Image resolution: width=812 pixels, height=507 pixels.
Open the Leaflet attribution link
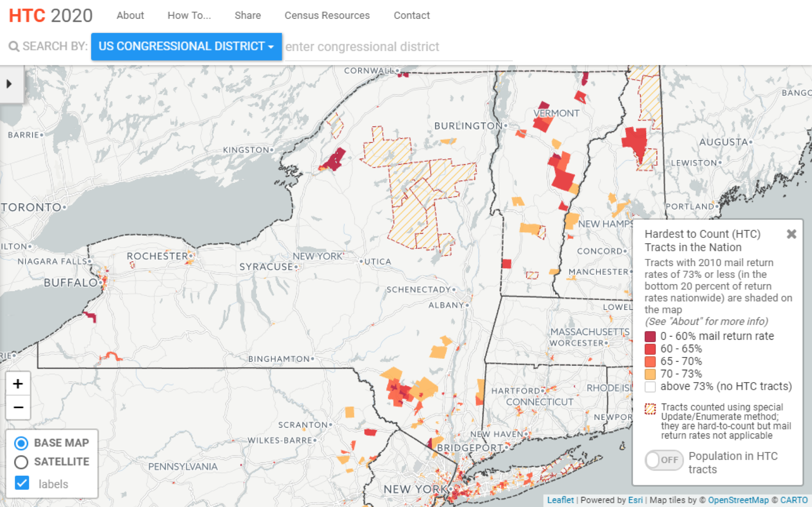pyautogui.click(x=560, y=500)
